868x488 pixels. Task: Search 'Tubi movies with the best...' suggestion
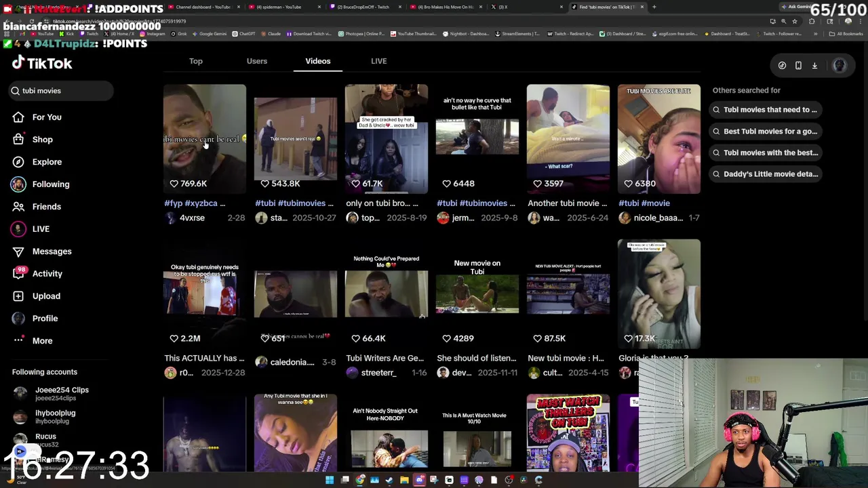tap(765, 152)
